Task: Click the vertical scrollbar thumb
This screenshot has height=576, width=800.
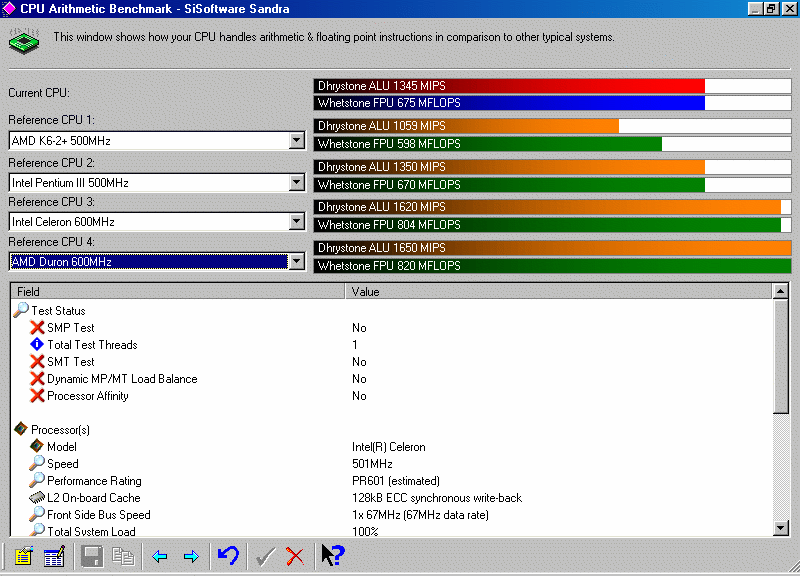Action: (x=781, y=357)
